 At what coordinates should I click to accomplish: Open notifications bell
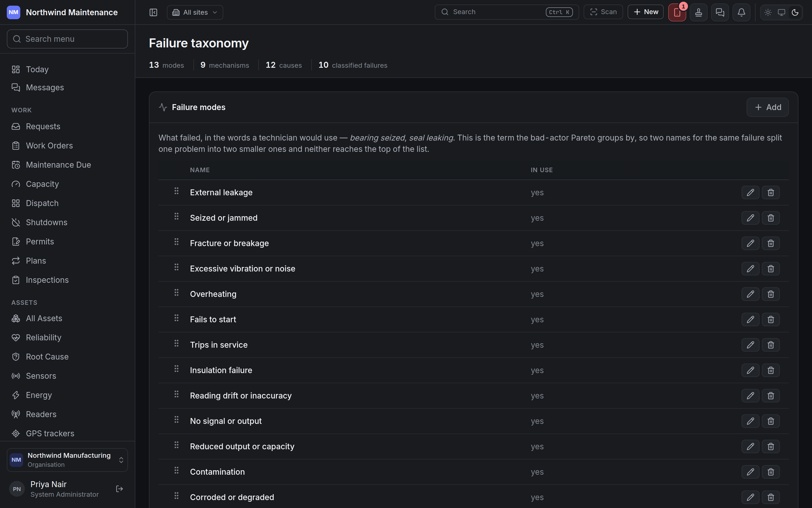[x=742, y=12]
